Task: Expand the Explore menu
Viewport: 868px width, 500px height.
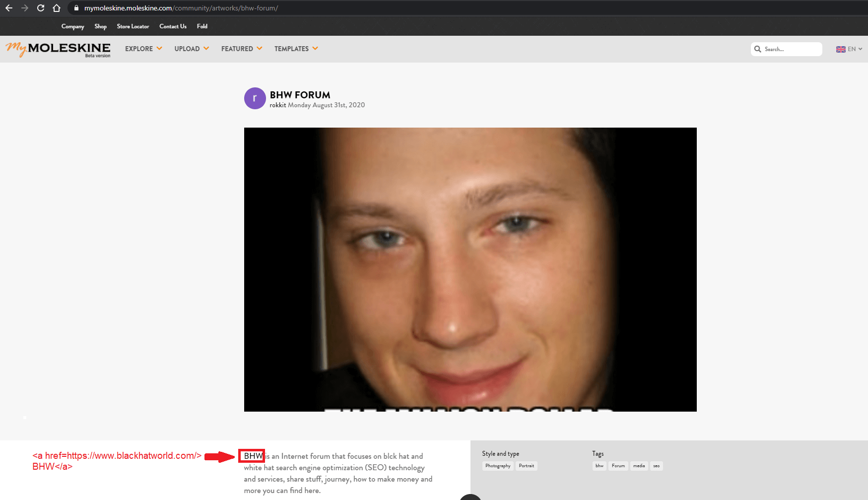Action: pos(143,49)
